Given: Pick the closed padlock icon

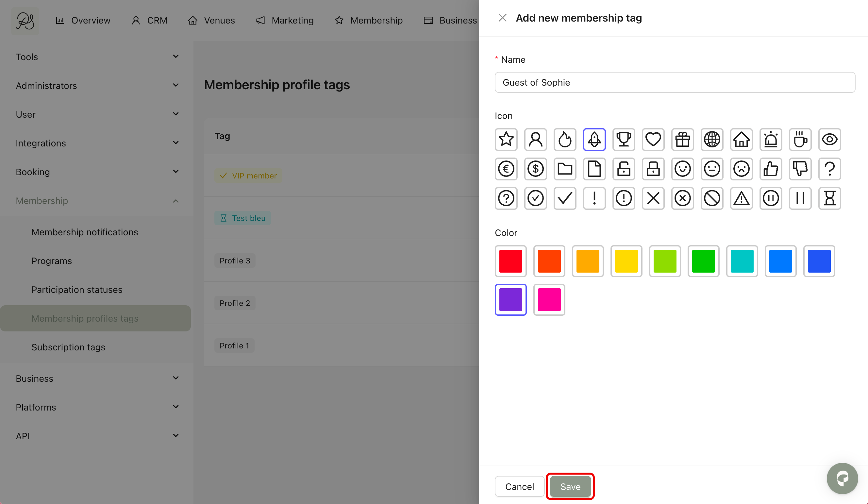Looking at the screenshot, I should (x=653, y=169).
